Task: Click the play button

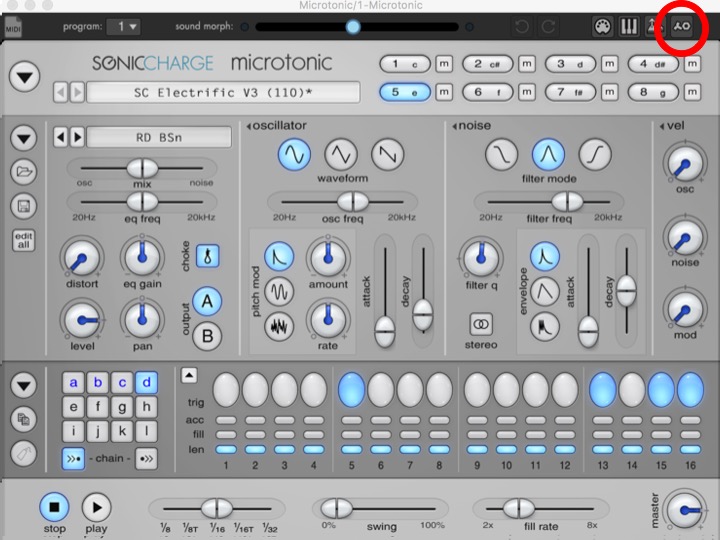Action: [96, 507]
